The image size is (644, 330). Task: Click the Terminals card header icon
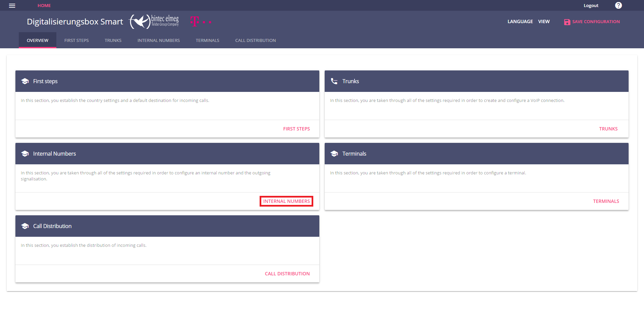[x=334, y=154]
